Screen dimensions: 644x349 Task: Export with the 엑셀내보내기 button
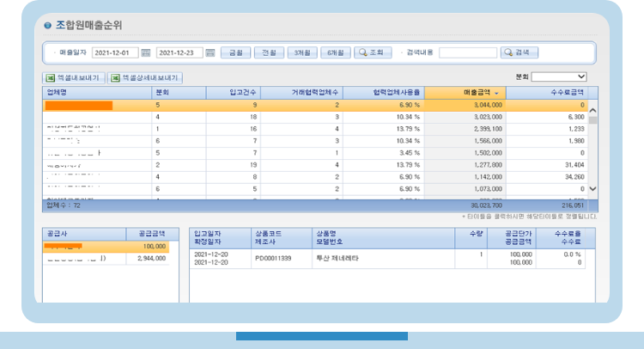coord(74,77)
